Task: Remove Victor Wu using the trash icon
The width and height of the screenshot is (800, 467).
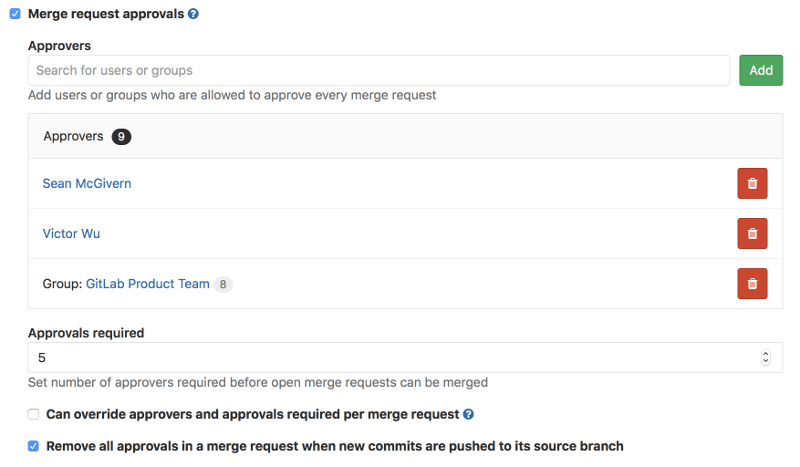Action: coord(752,234)
